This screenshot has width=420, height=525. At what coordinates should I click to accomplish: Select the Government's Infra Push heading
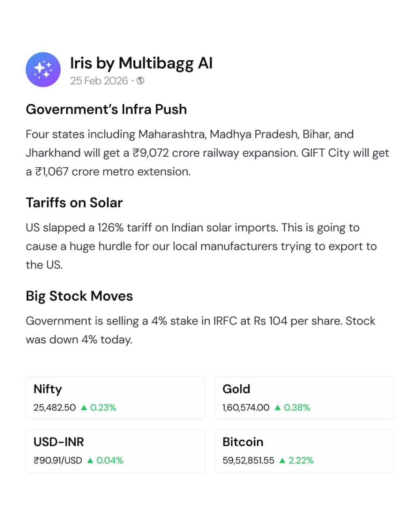coord(106,110)
